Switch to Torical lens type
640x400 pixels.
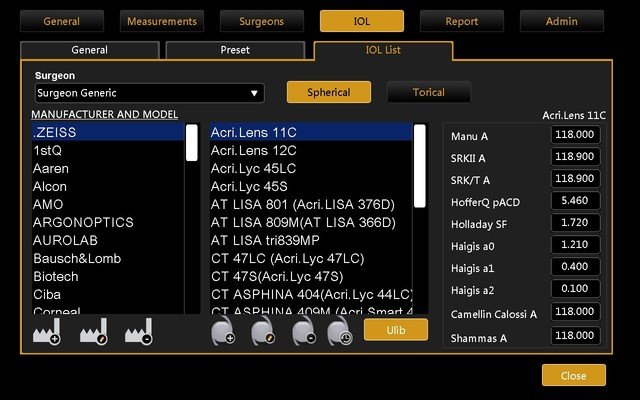(429, 92)
